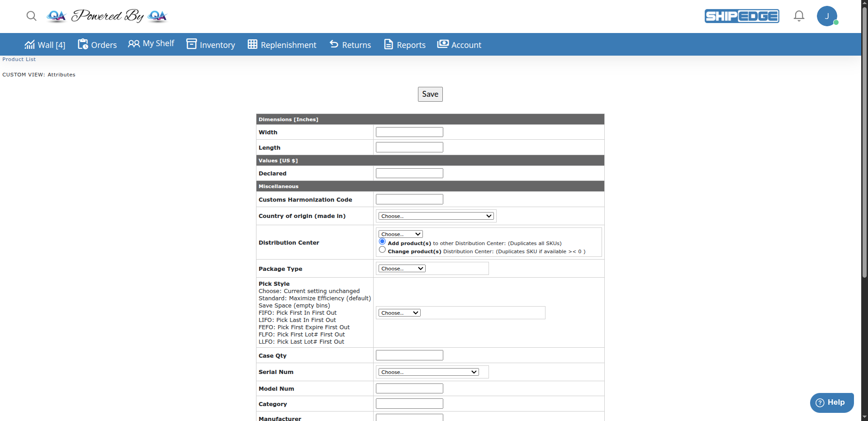Open the user avatar J menu
Screen dimensions: 868x421
[x=827, y=16]
